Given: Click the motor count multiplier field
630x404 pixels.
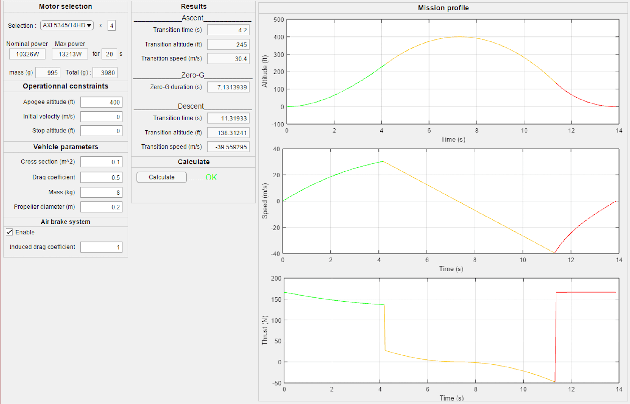Looking at the screenshot, I should click(112, 25).
